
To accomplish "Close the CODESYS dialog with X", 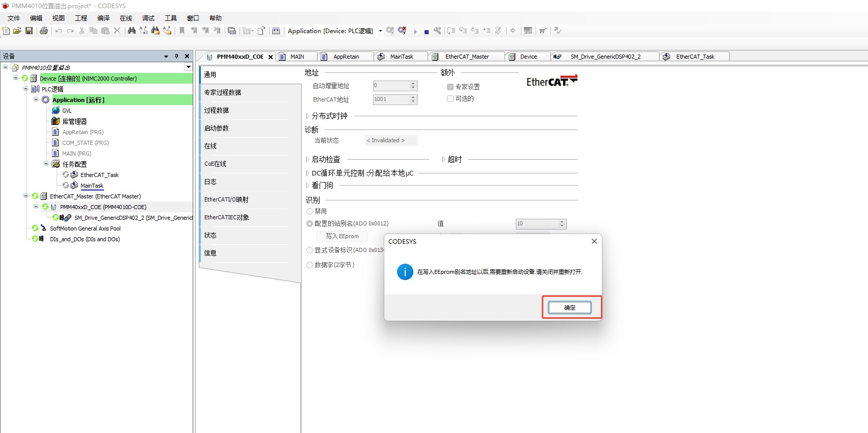I will pyautogui.click(x=594, y=241).
